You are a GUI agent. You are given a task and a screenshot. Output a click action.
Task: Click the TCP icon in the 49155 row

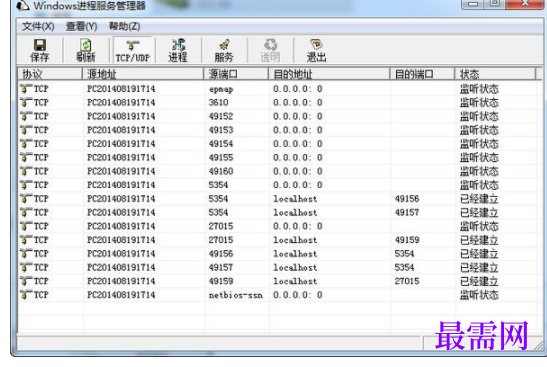26,157
